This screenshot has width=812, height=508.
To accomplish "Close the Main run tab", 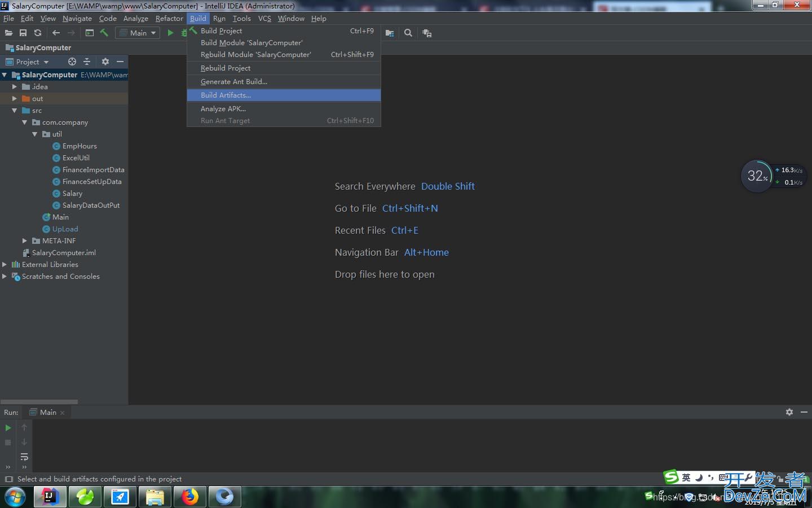I will tap(63, 413).
